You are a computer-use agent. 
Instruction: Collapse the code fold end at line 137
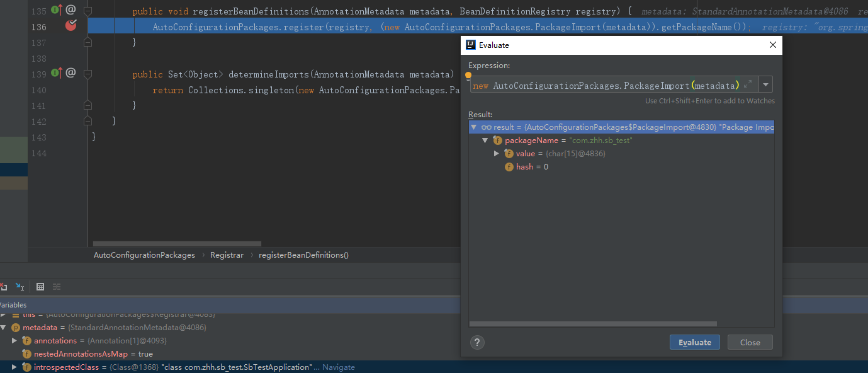tap(87, 42)
